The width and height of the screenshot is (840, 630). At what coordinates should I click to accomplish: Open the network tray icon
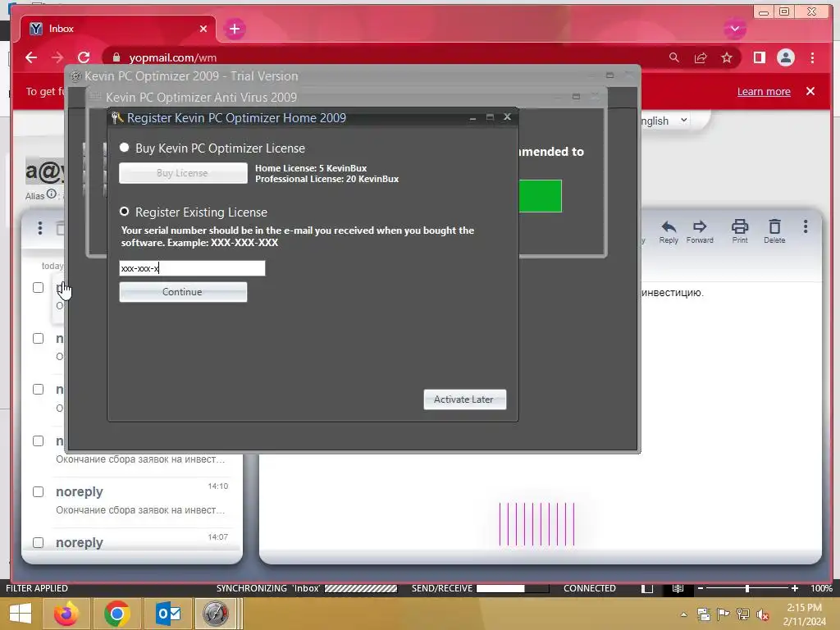[x=743, y=614]
